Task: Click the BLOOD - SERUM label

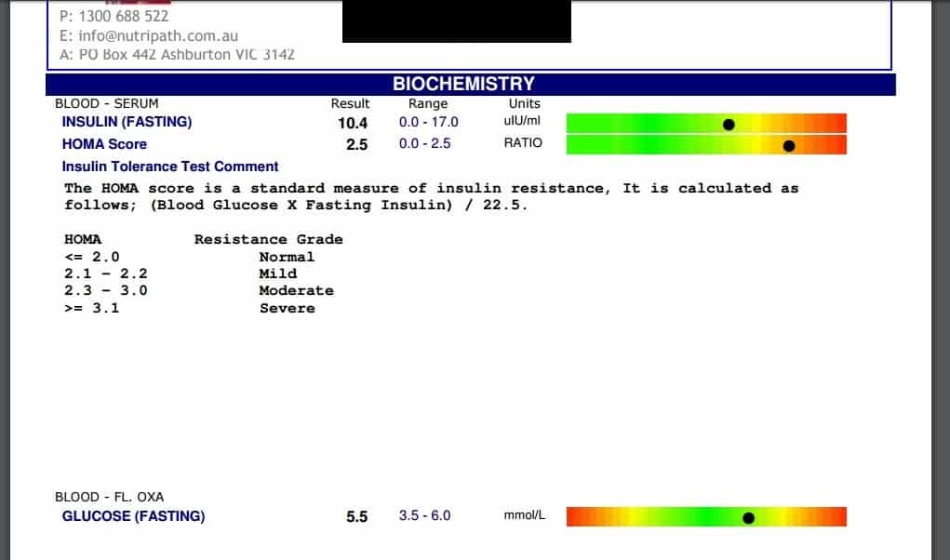Action: point(107,103)
